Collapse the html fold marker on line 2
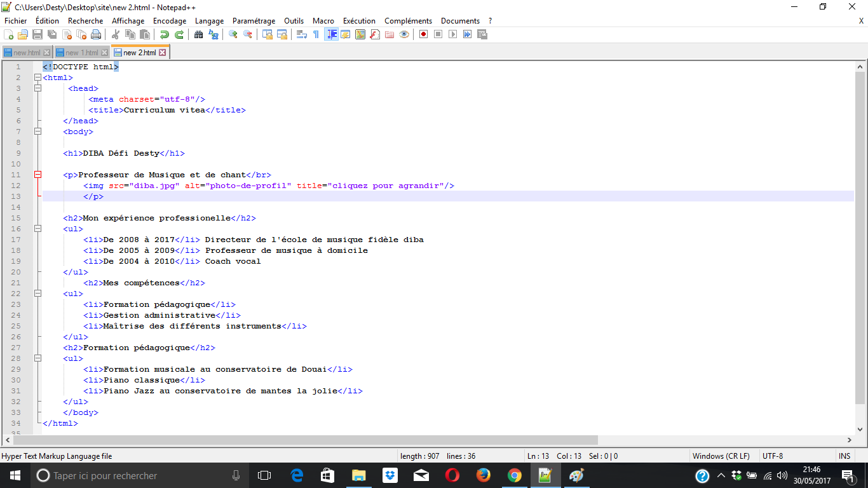868x488 pixels. tap(37, 78)
